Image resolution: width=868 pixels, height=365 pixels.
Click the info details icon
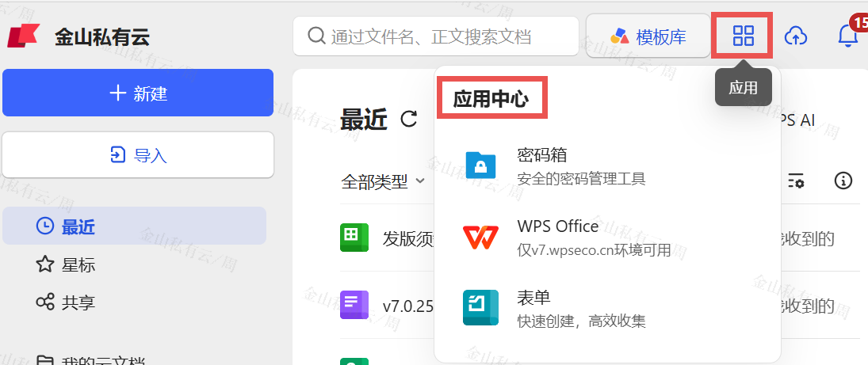(x=843, y=181)
